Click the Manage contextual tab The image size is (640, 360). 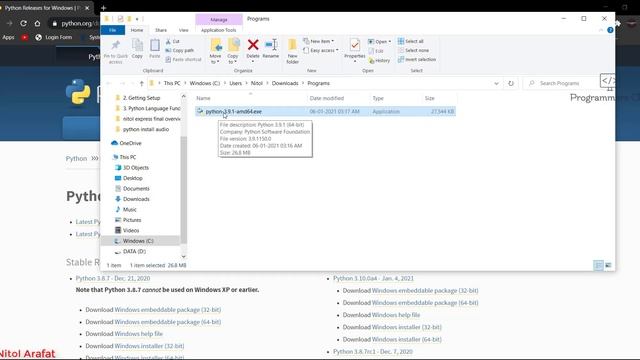coord(219,20)
